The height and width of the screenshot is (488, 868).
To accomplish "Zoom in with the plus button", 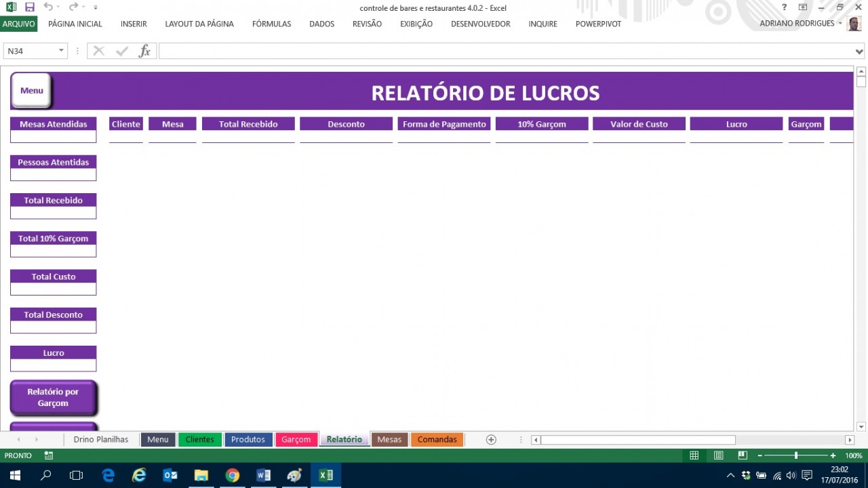I will pyautogui.click(x=833, y=455).
